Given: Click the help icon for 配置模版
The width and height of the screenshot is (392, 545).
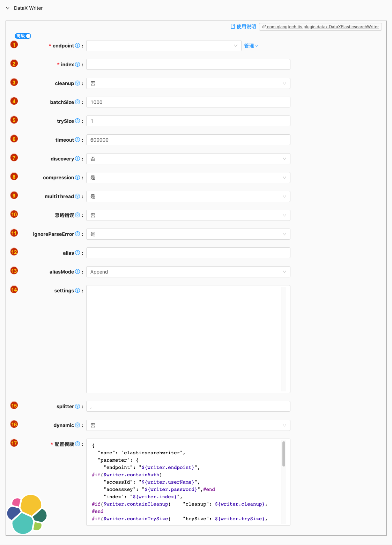Looking at the screenshot, I should point(77,444).
